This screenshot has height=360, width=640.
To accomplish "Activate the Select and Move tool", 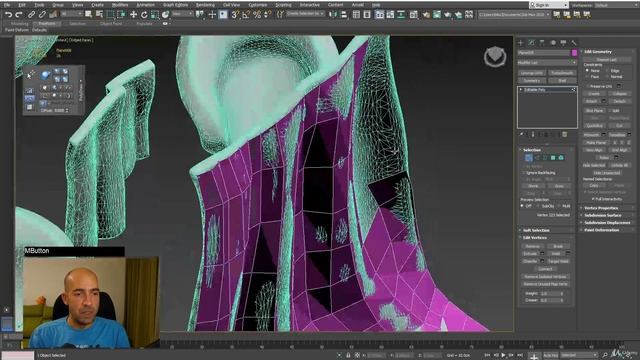I will coord(133,15).
